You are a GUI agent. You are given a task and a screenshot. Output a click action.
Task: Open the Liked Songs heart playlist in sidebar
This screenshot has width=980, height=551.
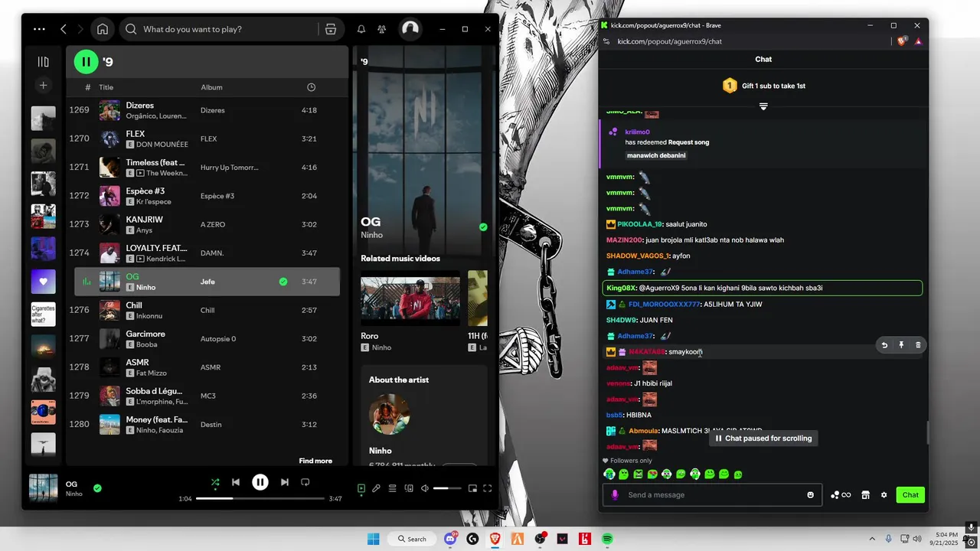point(44,282)
